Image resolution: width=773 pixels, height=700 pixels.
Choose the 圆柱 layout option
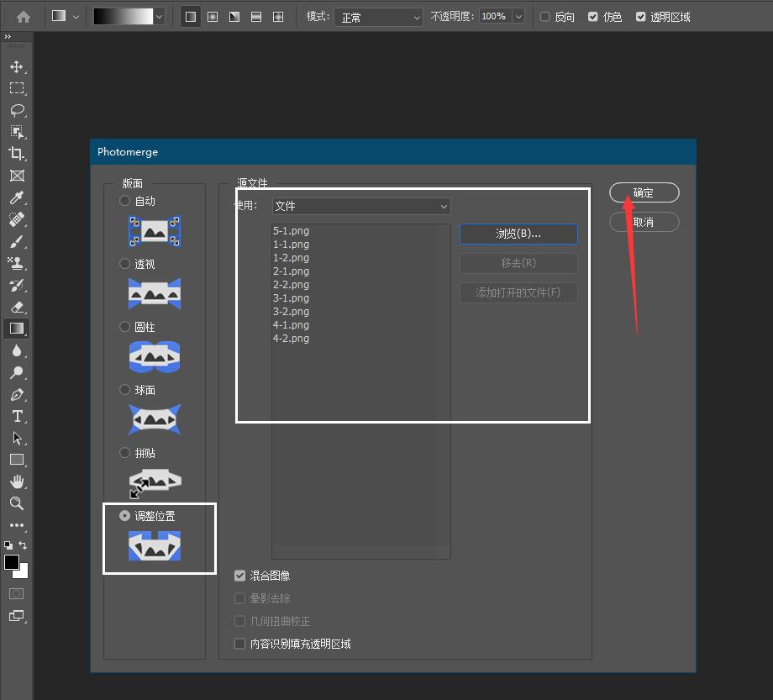pyautogui.click(x=125, y=327)
